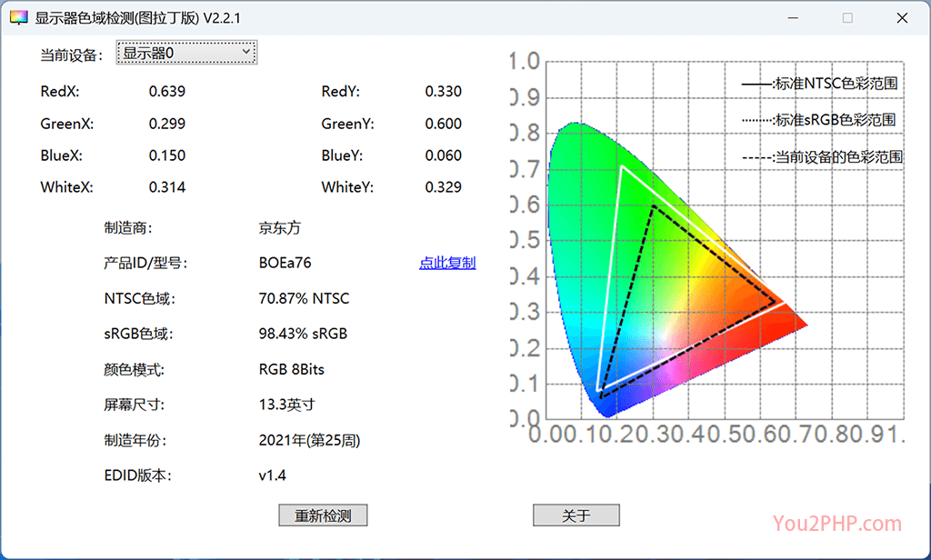
Task: Click the 70.87% NTSC gamut value
Action: coord(304,299)
